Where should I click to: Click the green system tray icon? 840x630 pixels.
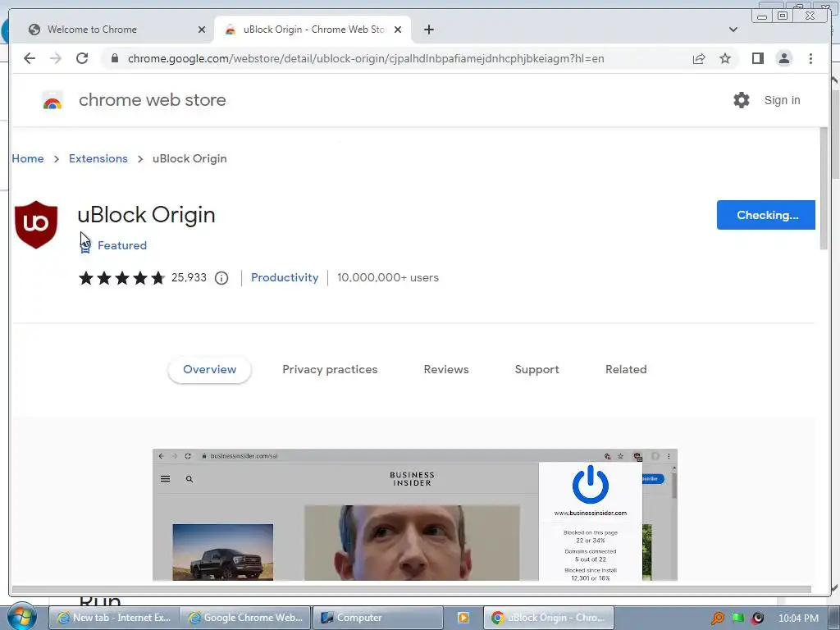click(737, 619)
